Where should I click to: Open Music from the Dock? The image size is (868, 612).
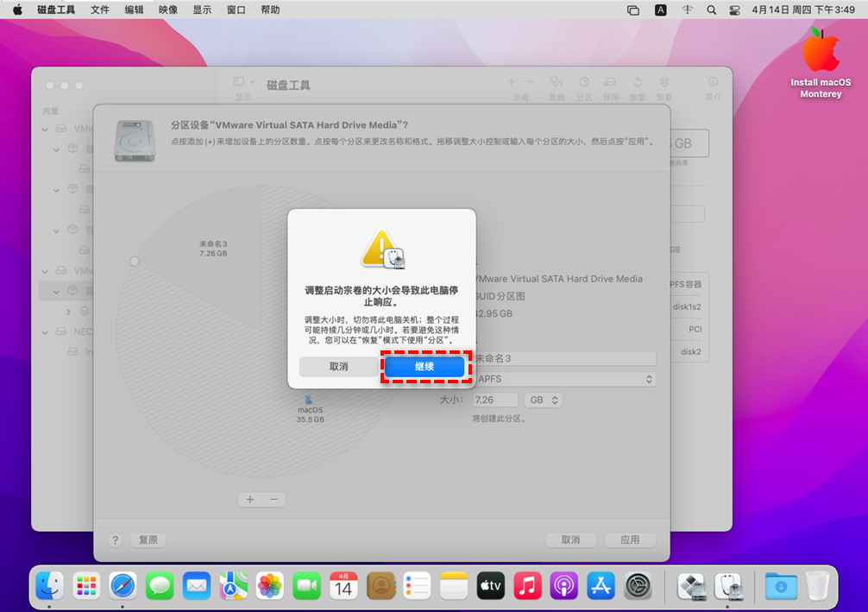pos(527,585)
